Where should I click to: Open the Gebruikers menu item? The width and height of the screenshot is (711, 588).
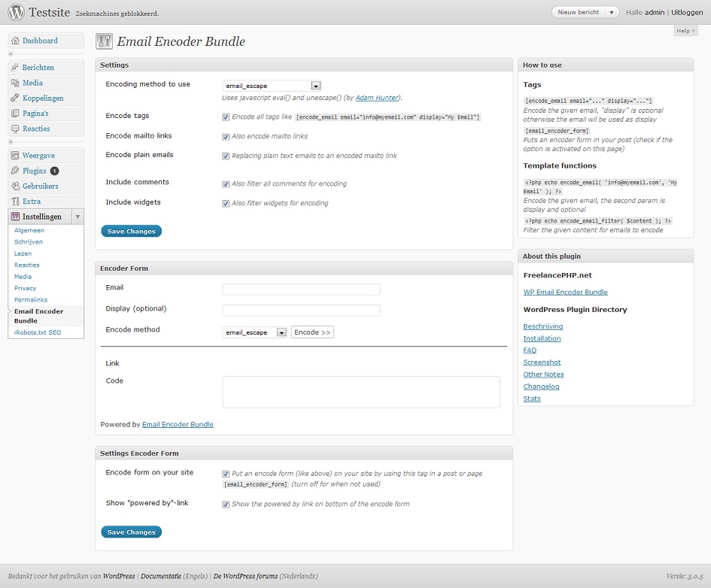41,186
